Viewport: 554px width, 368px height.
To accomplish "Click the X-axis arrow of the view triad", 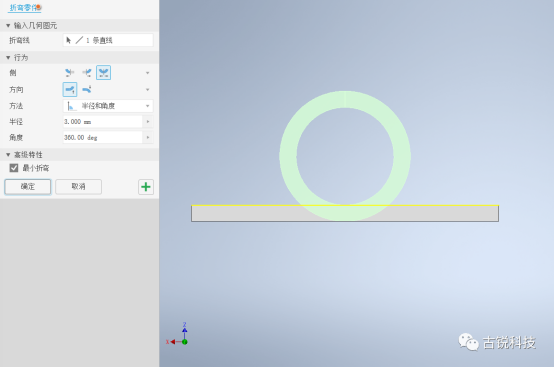I will click(172, 342).
